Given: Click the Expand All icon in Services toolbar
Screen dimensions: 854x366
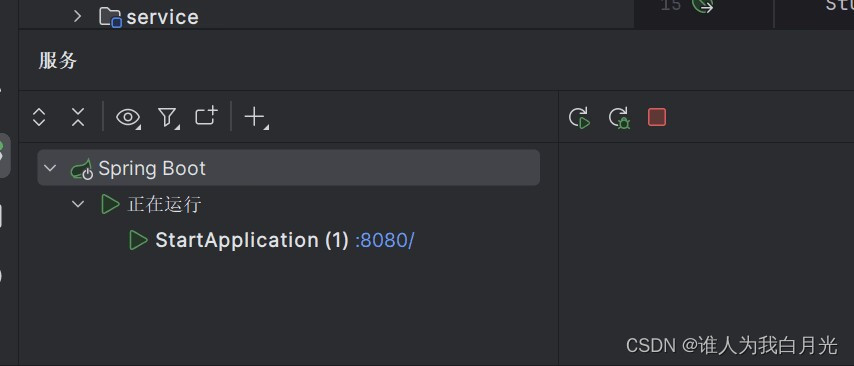Looking at the screenshot, I should (39, 117).
